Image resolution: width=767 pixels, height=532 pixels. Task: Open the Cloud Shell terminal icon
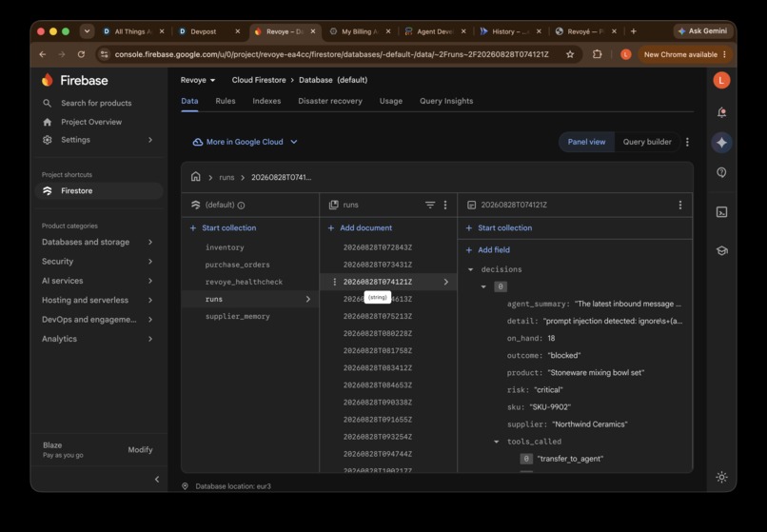click(721, 212)
